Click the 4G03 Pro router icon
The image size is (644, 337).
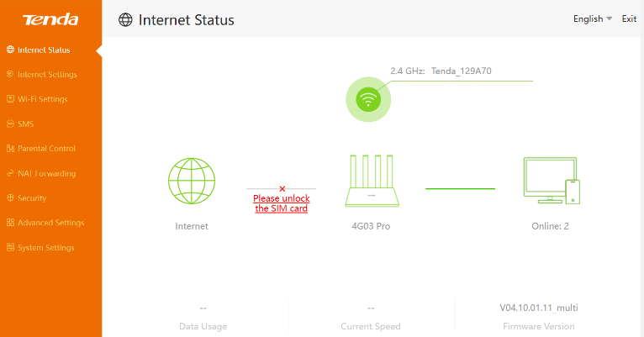pyautogui.click(x=372, y=181)
